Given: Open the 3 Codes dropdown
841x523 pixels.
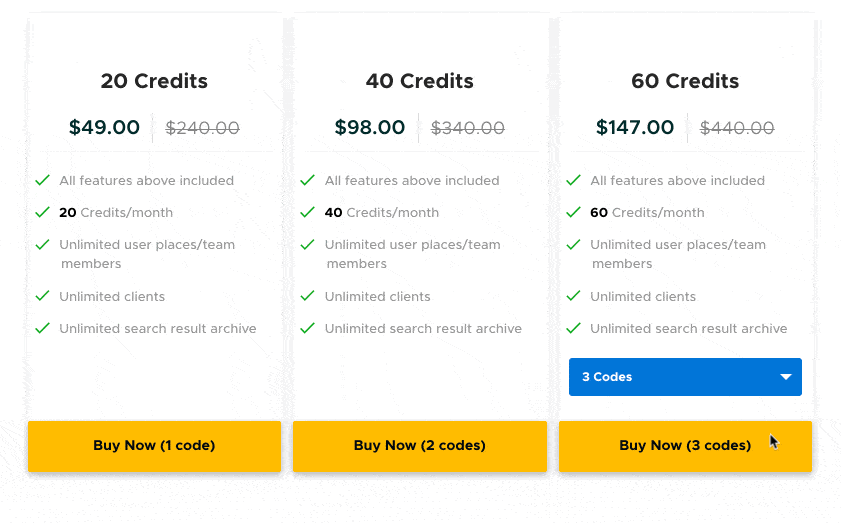Looking at the screenshot, I should click(684, 377).
